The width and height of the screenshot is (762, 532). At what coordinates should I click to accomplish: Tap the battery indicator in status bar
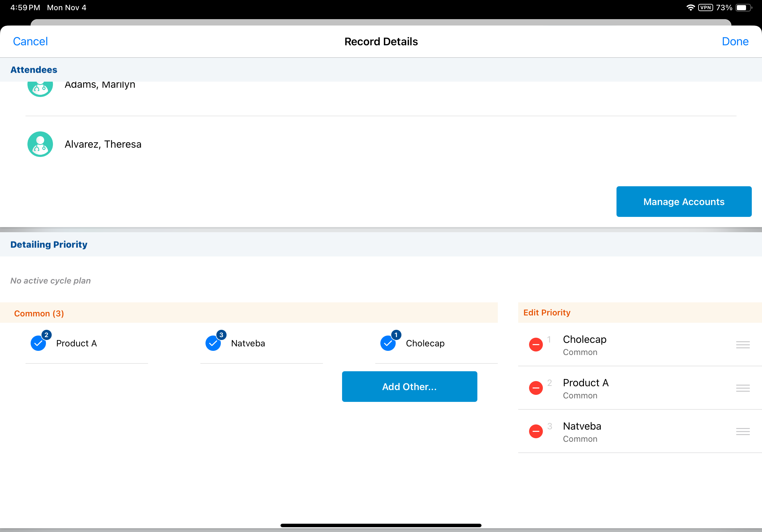coord(743,8)
